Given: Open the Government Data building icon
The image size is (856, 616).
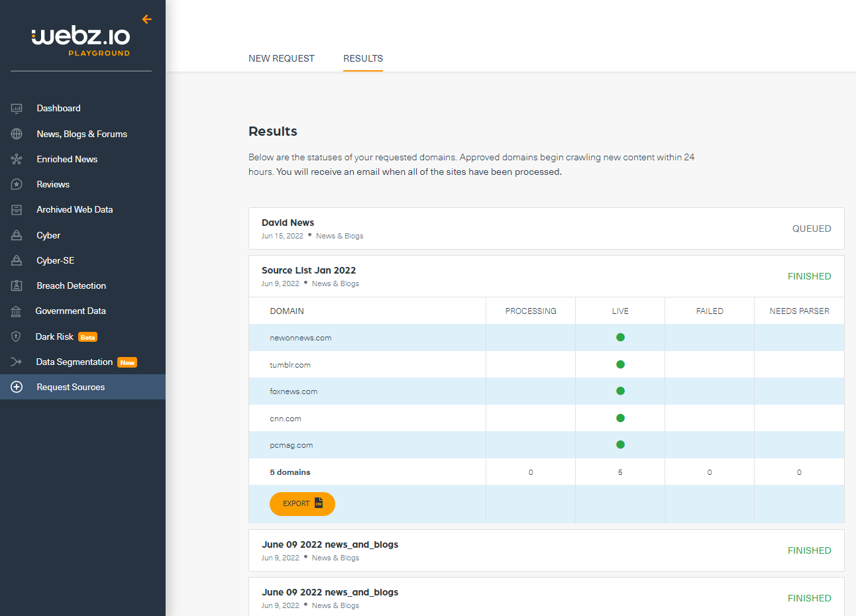Looking at the screenshot, I should tap(16, 311).
